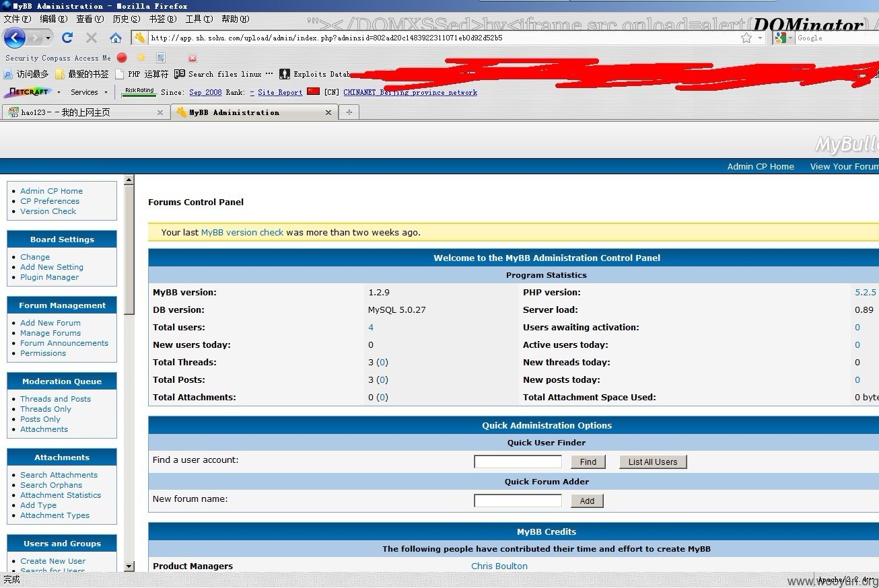Open the Google search engine selector dropdown
Image resolution: width=879 pixels, height=588 pixels.
tap(784, 38)
